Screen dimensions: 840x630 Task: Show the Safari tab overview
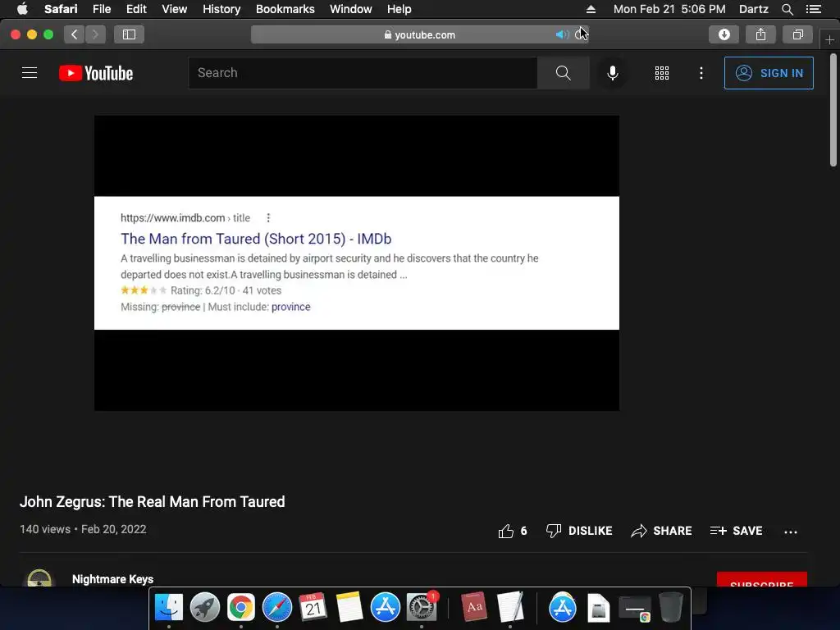tap(797, 34)
